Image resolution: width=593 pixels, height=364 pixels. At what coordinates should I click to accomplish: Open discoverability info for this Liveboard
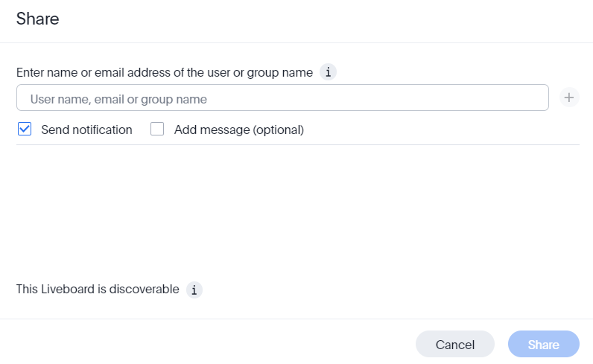tap(194, 290)
